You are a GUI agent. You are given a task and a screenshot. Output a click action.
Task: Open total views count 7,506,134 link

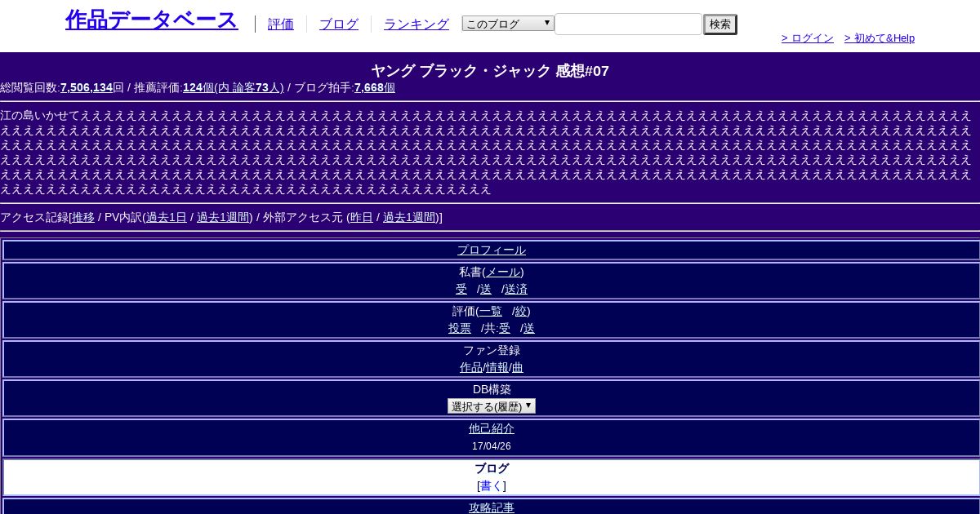pyautogui.click(x=87, y=87)
